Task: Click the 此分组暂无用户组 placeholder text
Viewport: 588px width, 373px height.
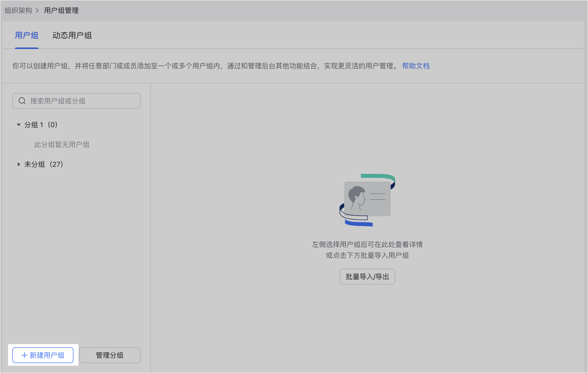Action: (x=62, y=144)
